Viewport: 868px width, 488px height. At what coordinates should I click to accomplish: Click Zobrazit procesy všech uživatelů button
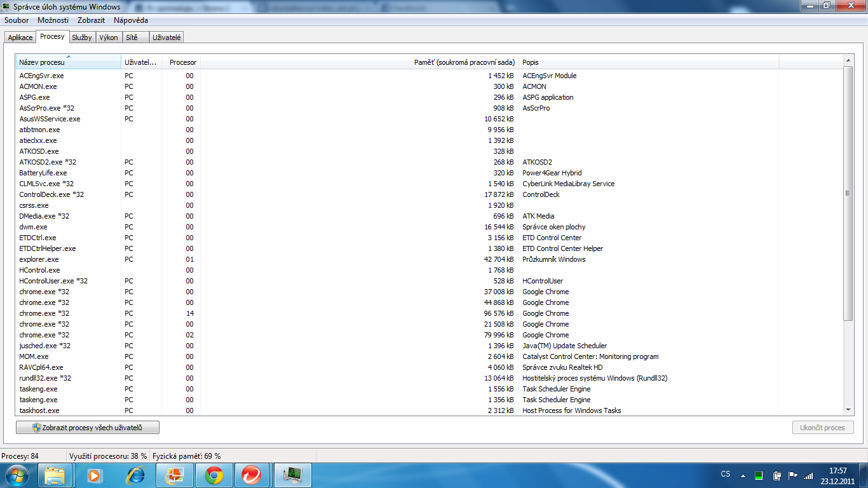pos(88,428)
